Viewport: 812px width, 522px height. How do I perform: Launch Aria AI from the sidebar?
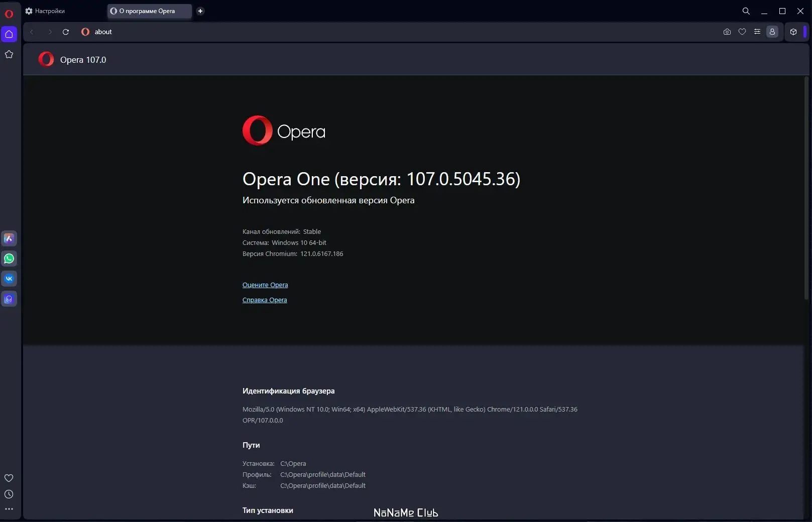tap(9, 238)
